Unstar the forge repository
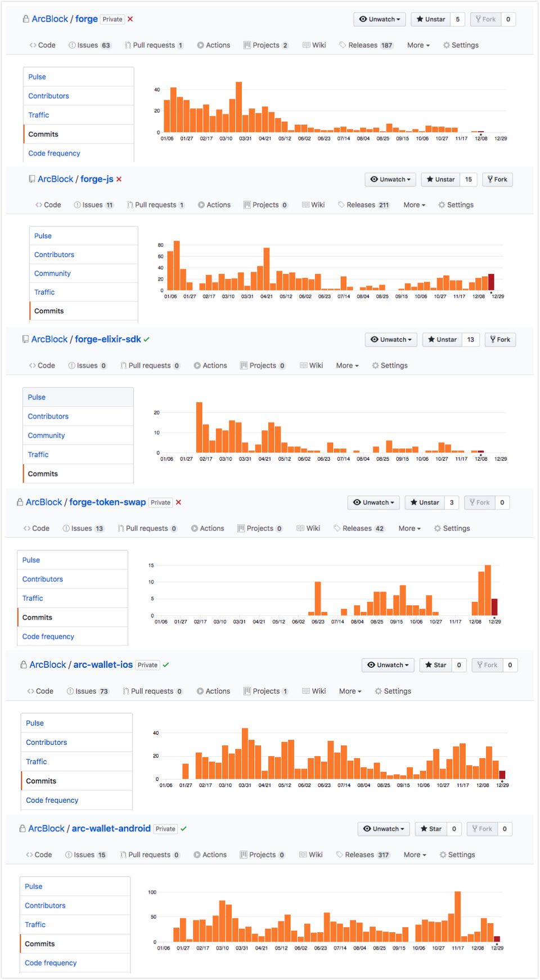This screenshot has height=980, width=540. point(431,19)
